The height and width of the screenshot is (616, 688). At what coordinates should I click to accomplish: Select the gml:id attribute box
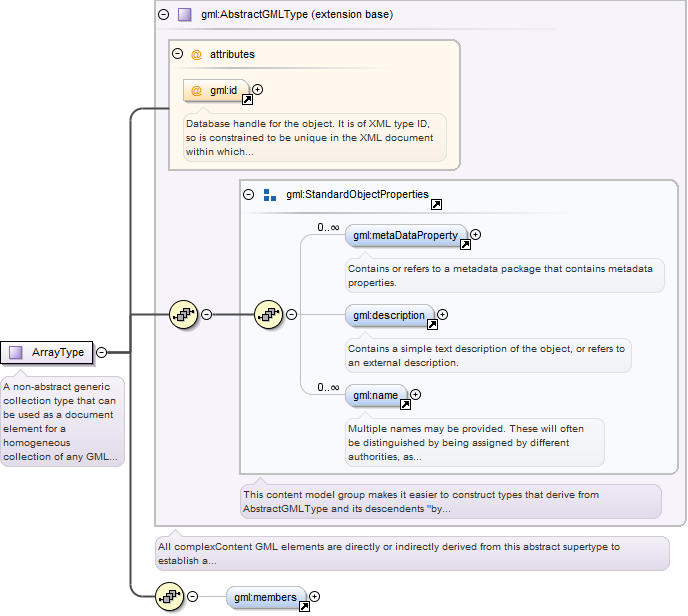[216, 91]
